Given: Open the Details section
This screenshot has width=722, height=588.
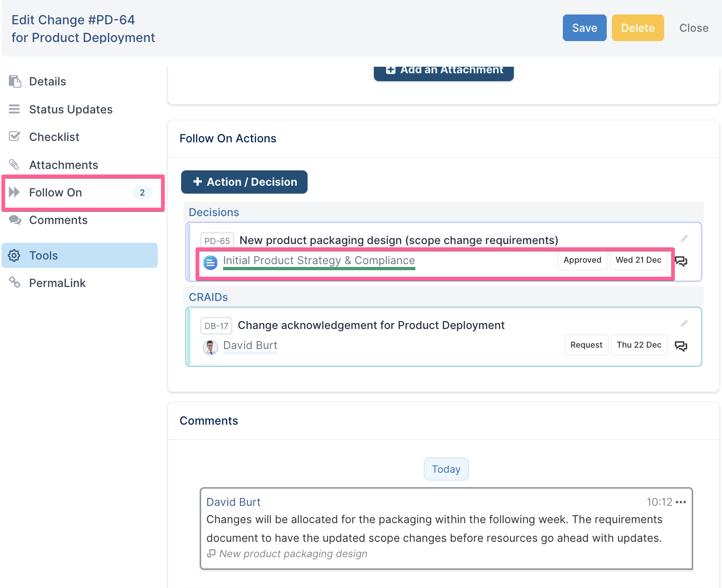Looking at the screenshot, I should pos(47,82).
